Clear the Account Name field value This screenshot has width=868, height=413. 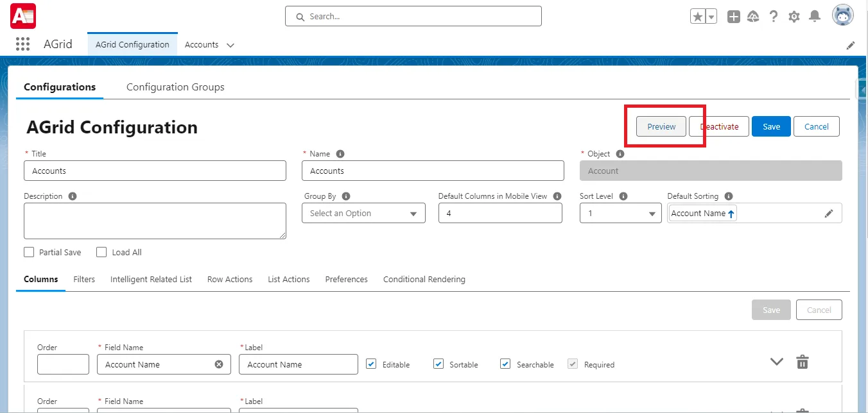(x=218, y=364)
